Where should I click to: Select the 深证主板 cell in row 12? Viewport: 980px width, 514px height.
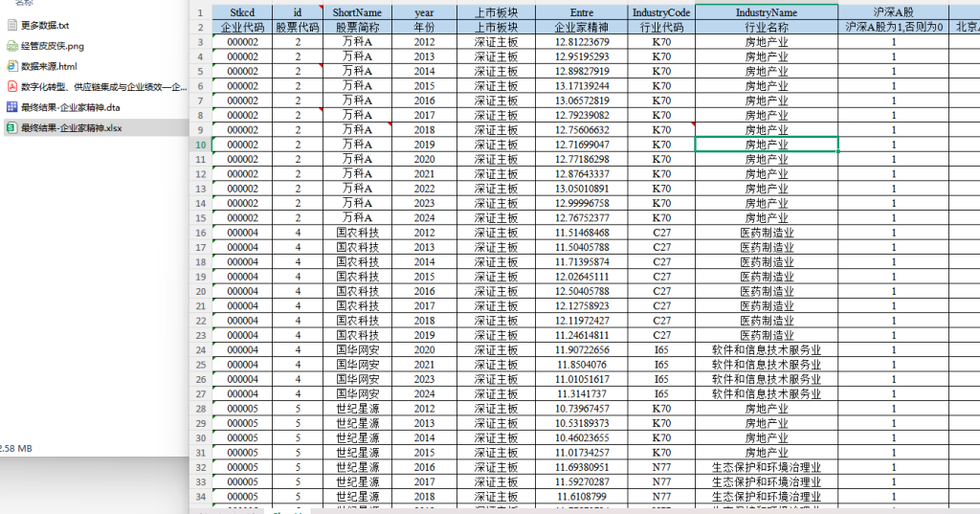point(497,174)
